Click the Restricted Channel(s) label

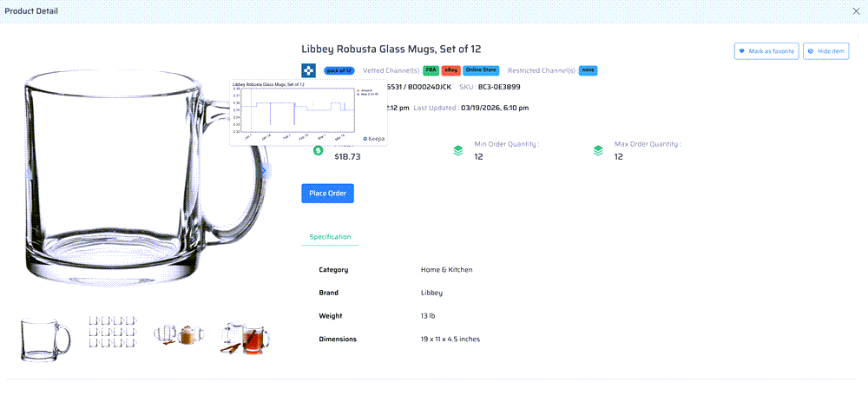(543, 71)
